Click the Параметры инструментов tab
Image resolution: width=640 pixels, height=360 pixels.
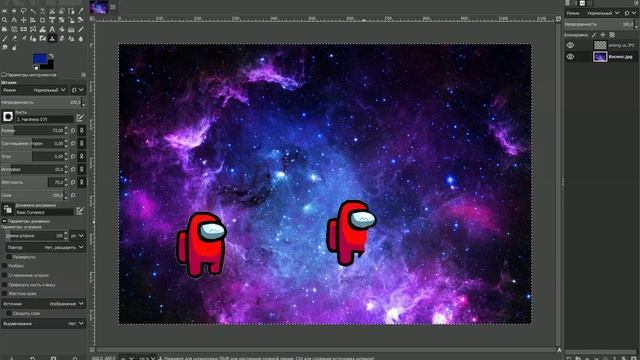coord(29,75)
